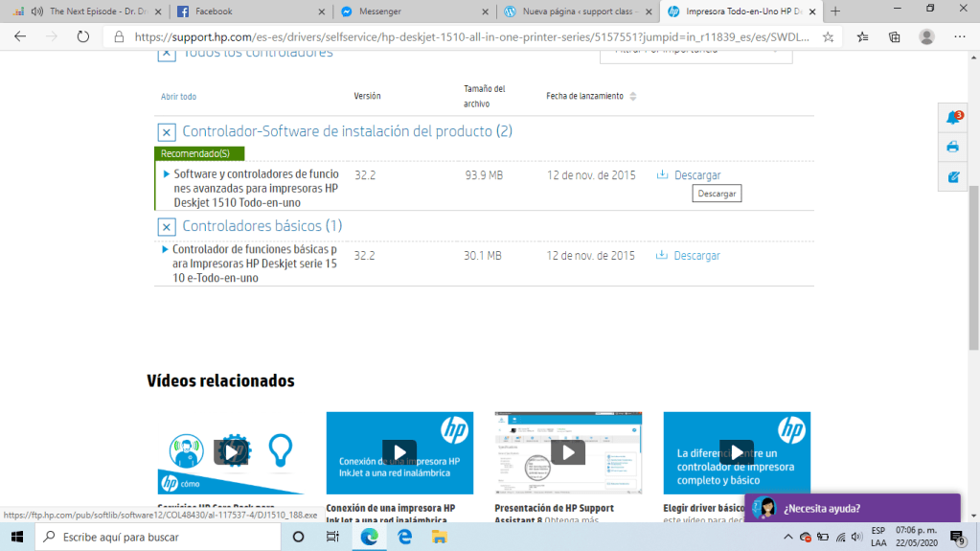The width and height of the screenshot is (980, 551).
Task: Click the Abrir todo link
Action: pos(179,97)
